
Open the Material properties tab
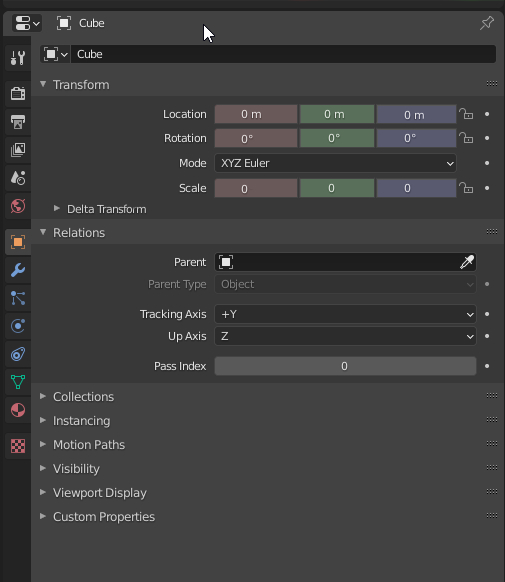[18, 410]
